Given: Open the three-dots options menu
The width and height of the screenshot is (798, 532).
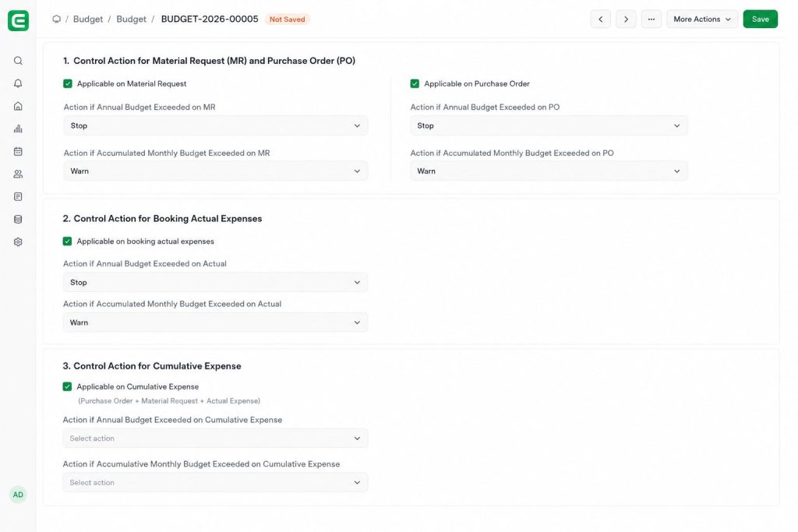Looking at the screenshot, I should pos(651,19).
